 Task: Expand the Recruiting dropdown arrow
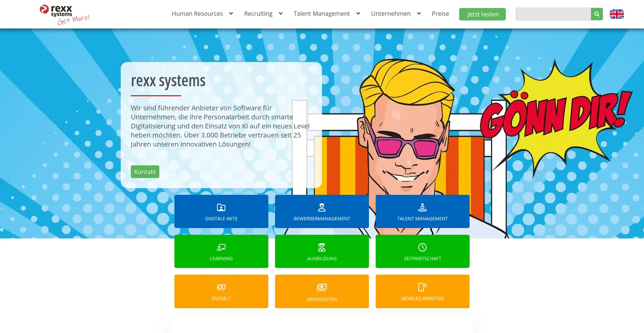pyautogui.click(x=281, y=14)
